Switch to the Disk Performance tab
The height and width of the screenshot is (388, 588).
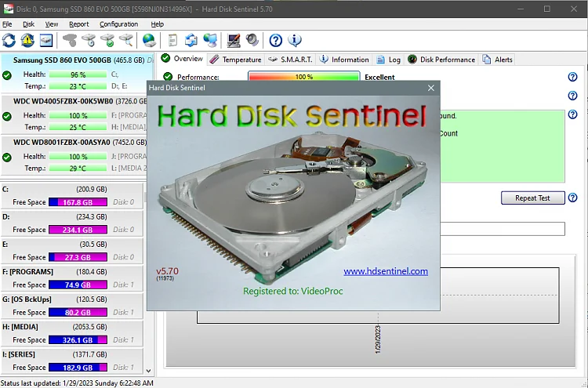coord(441,60)
